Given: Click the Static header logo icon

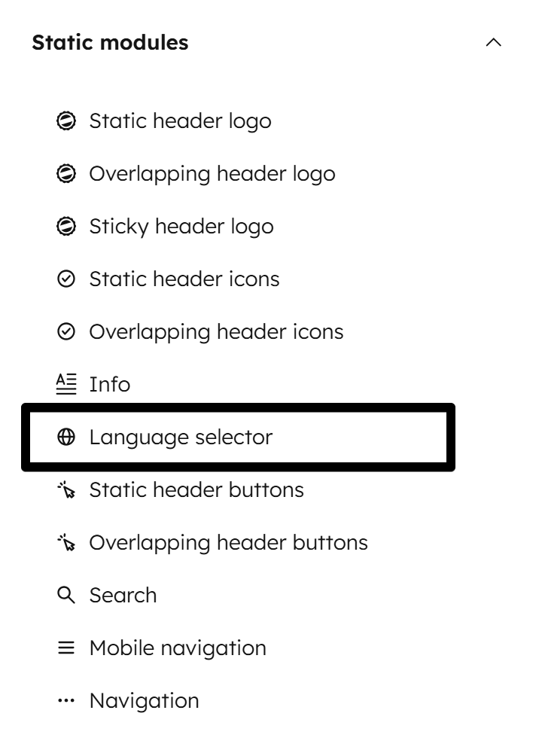Looking at the screenshot, I should [69, 120].
